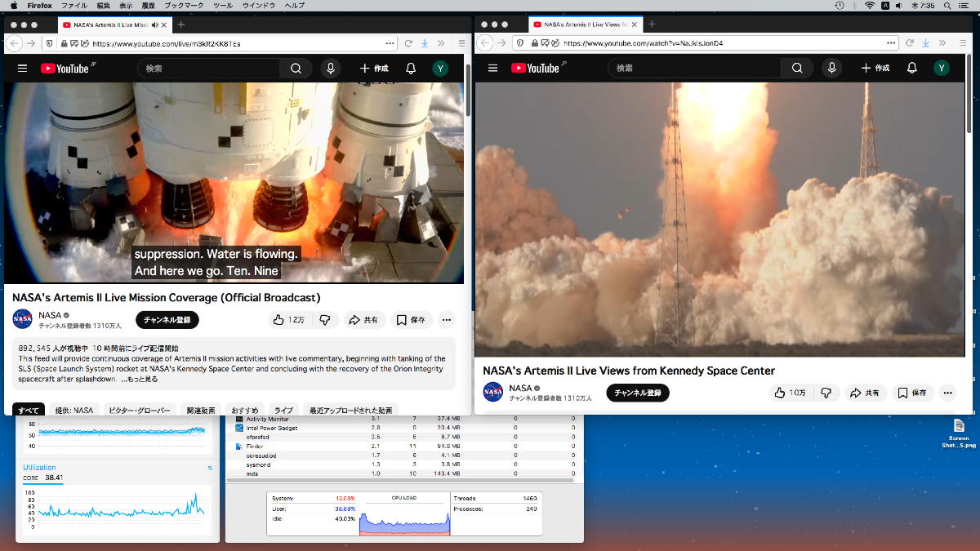Screen dimensions: 980x551
Task: Click YouTube search field in left window
Action: tap(210, 69)
